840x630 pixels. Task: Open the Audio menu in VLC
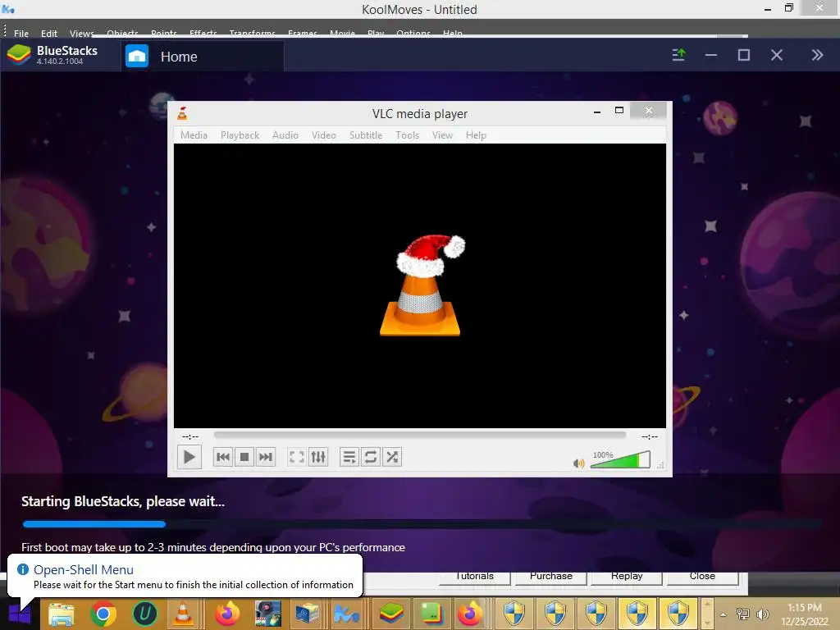(x=285, y=135)
